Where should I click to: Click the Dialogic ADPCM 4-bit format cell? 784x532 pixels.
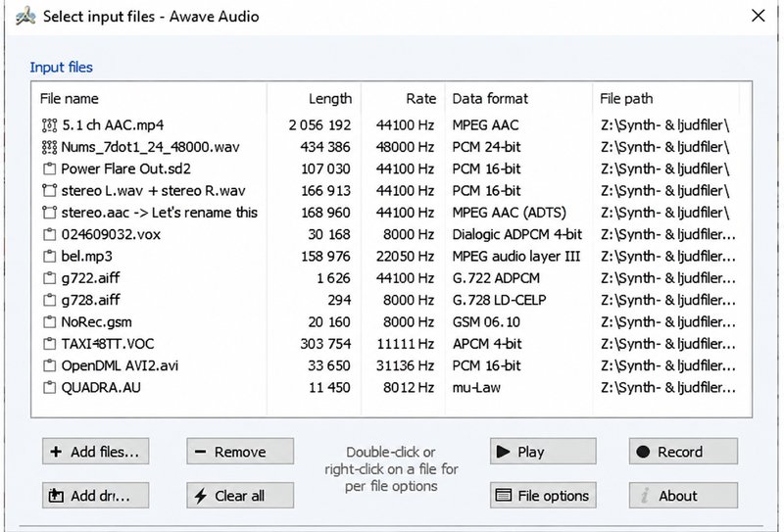517,234
